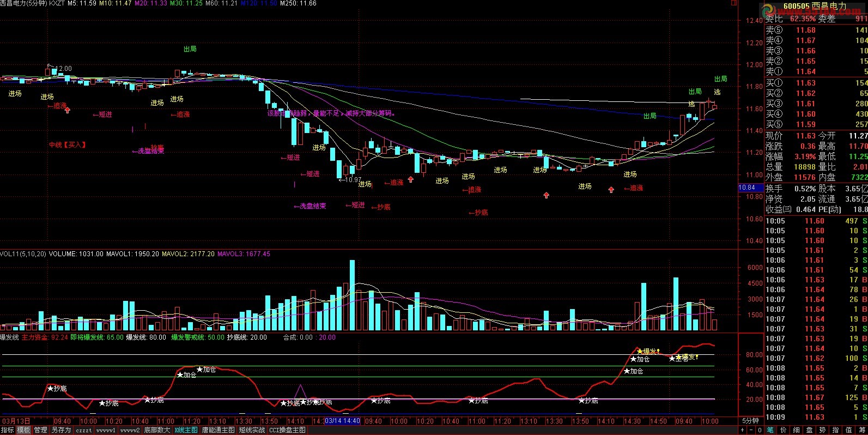
Task: Click the 主力资金: 92.24 indicator label
Action: click(45, 337)
